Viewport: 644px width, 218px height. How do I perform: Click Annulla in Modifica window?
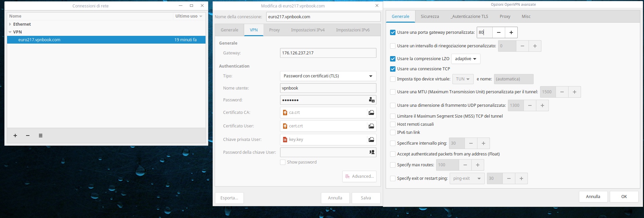coord(335,198)
